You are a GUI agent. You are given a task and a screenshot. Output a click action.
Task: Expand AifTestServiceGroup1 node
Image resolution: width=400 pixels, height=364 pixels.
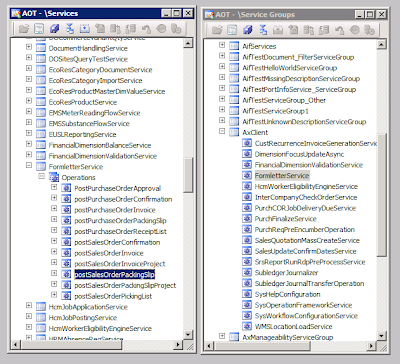click(x=222, y=110)
